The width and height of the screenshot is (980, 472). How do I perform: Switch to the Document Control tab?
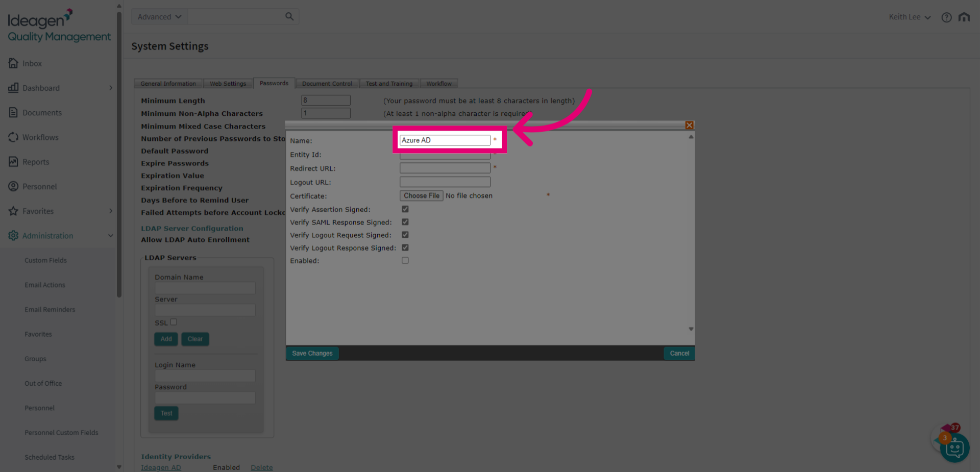(x=327, y=84)
